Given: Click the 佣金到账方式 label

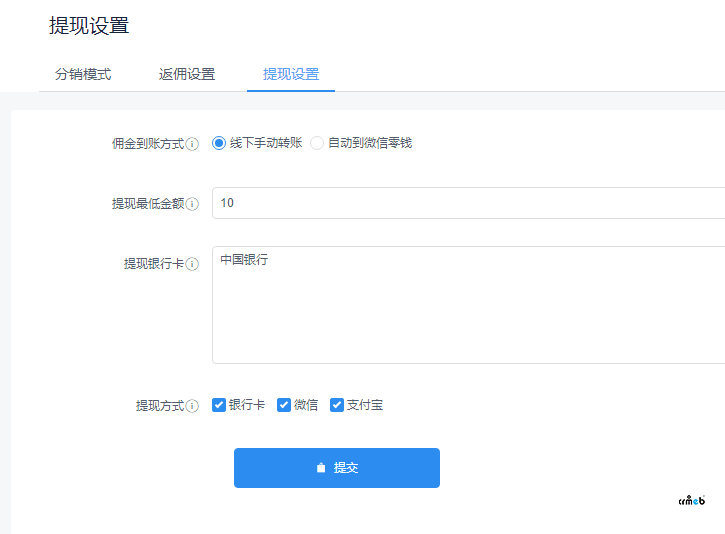Looking at the screenshot, I should [x=148, y=144].
